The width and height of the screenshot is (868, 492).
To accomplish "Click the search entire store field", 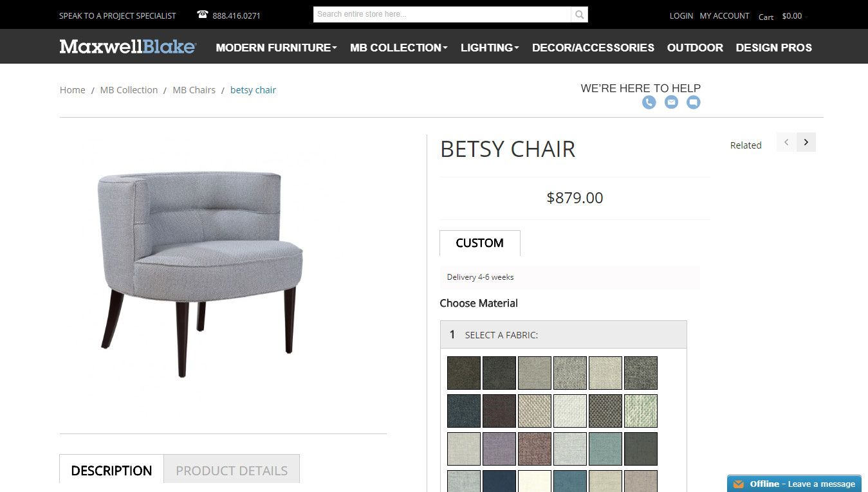I will pos(442,14).
